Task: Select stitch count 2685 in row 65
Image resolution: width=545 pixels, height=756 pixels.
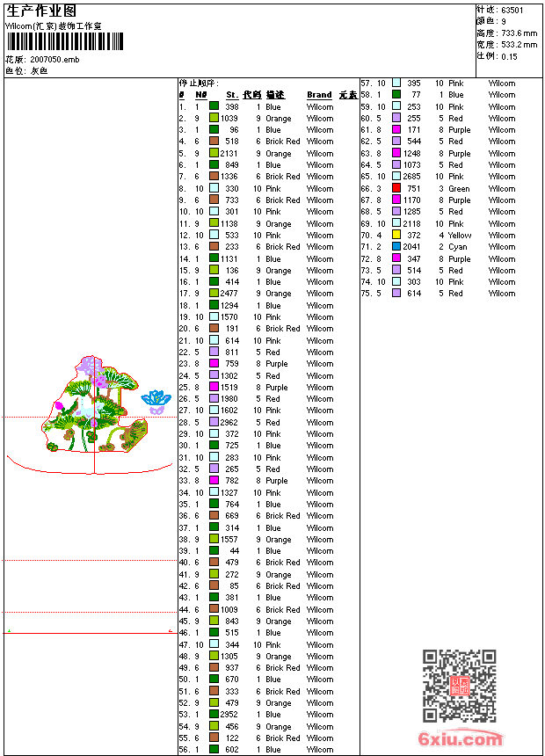Action: tap(412, 177)
